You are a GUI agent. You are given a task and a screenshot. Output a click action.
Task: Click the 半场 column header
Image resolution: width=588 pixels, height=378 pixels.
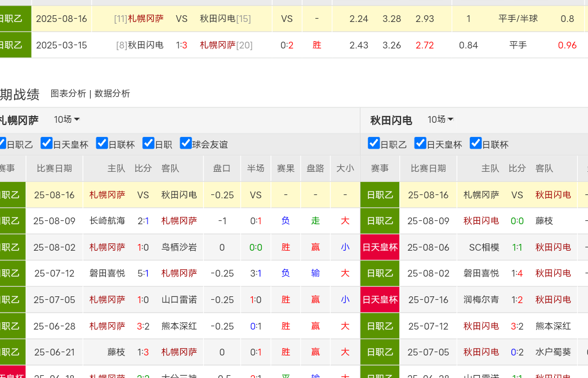click(x=255, y=168)
